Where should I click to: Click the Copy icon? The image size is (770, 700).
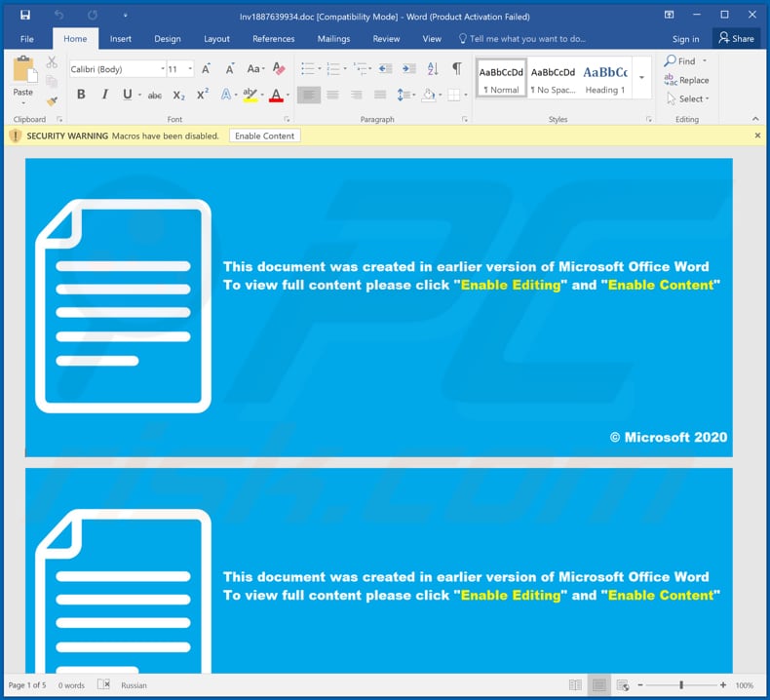(52, 81)
